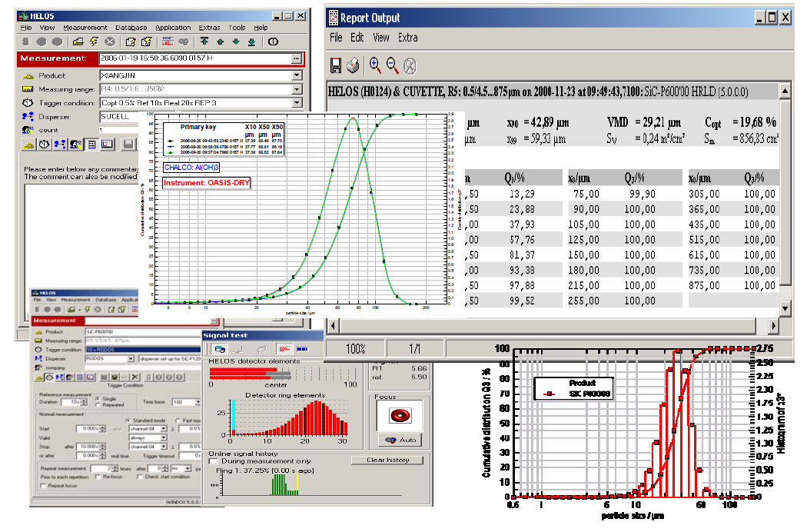The image size is (807, 532).
Task: Click the lightning bolt icon next to folder
Action: pos(94,42)
